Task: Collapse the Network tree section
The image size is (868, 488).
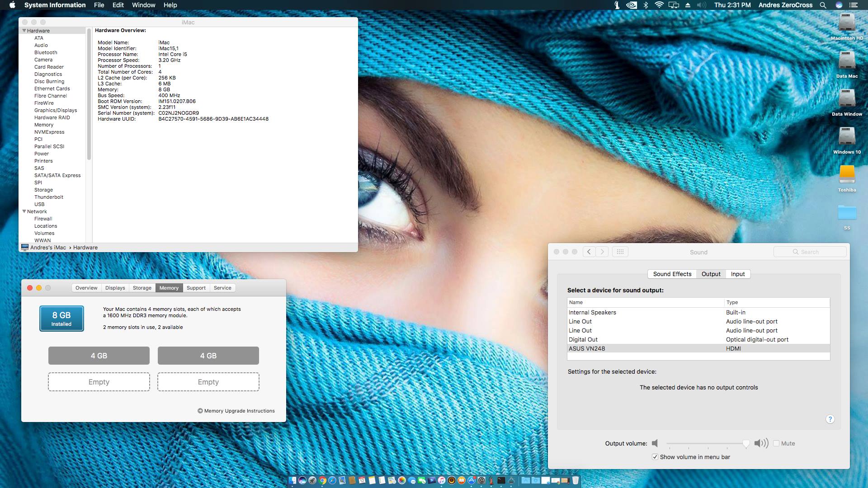Action: point(24,211)
